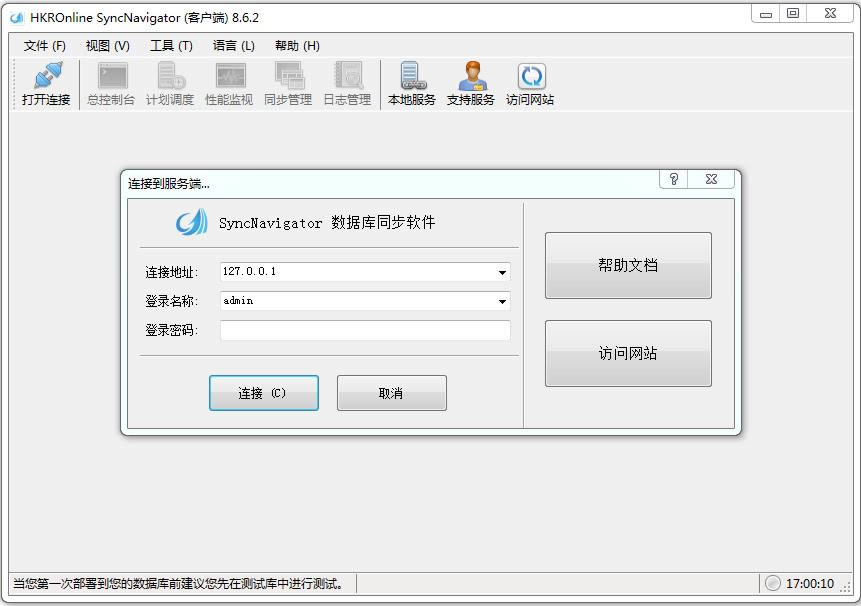This screenshot has height=606, width=861.
Task: Minimize the SyncNavigator main window
Action: (x=766, y=14)
